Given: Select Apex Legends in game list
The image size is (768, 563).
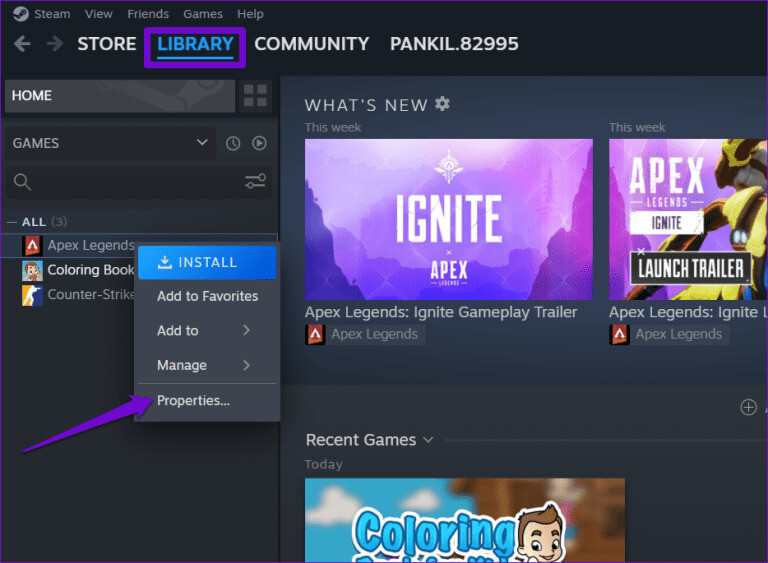Looking at the screenshot, I should point(91,245).
